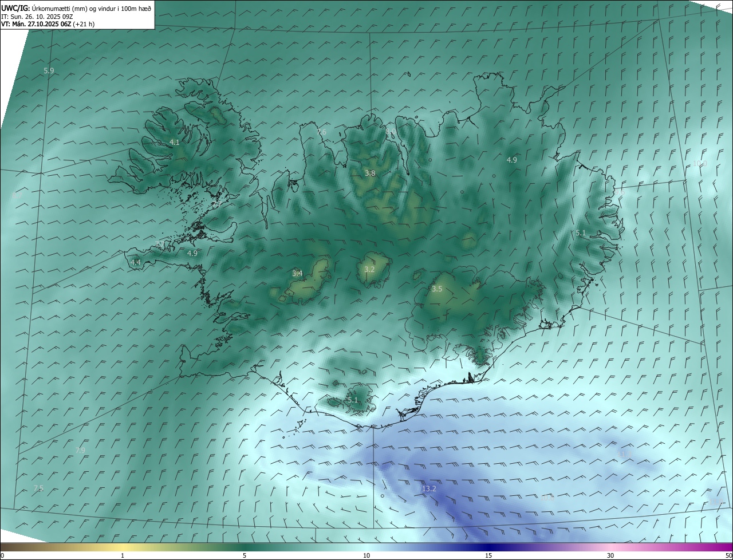Click the 3.8 value label in north Iceland
Screen dimensions: 733x560
pos(370,173)
